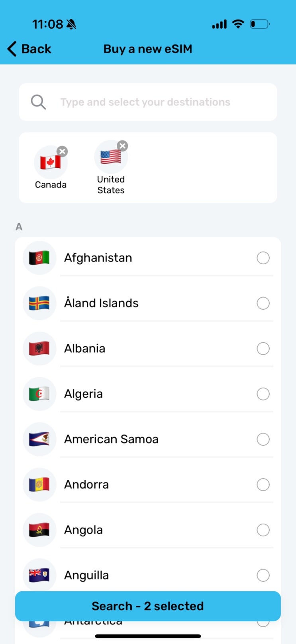The image size is (296, 644).
Task: Select the American Samoa radio button
Action: click(263, 439)
